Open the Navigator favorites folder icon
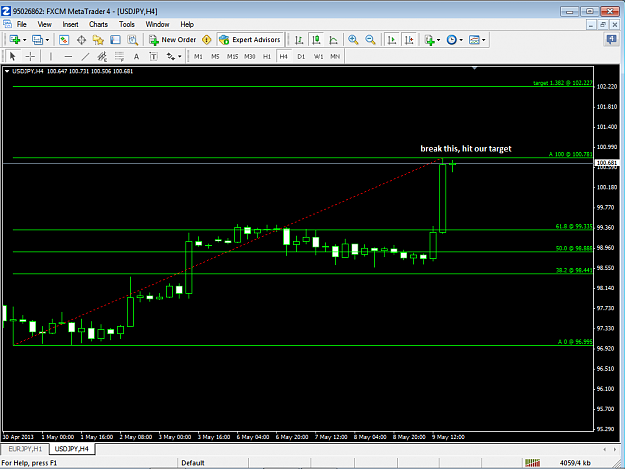625x469 pixels. click(98, 40)
